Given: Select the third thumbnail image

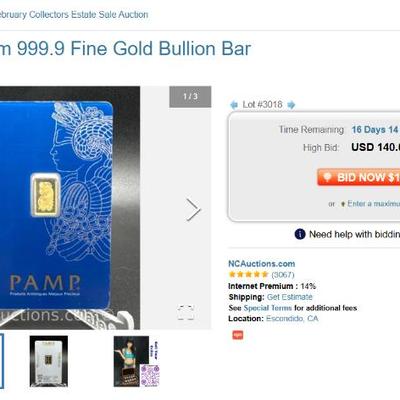Looking at the screenshot, I should [137, 361].
